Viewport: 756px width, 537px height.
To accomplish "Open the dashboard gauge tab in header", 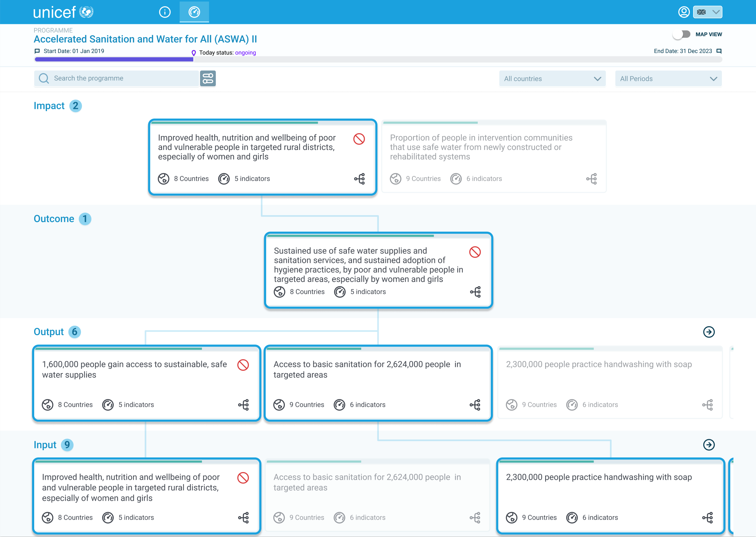I will coord(194,12).
